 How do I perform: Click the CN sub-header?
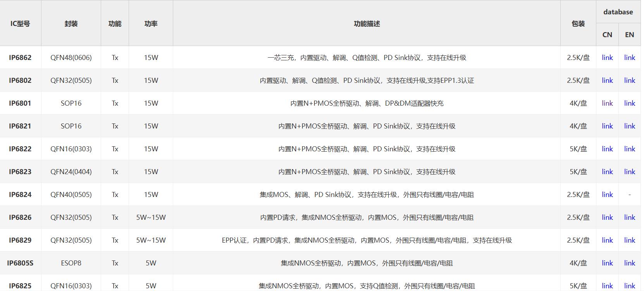pyautogui.click(x=607, y=35)
